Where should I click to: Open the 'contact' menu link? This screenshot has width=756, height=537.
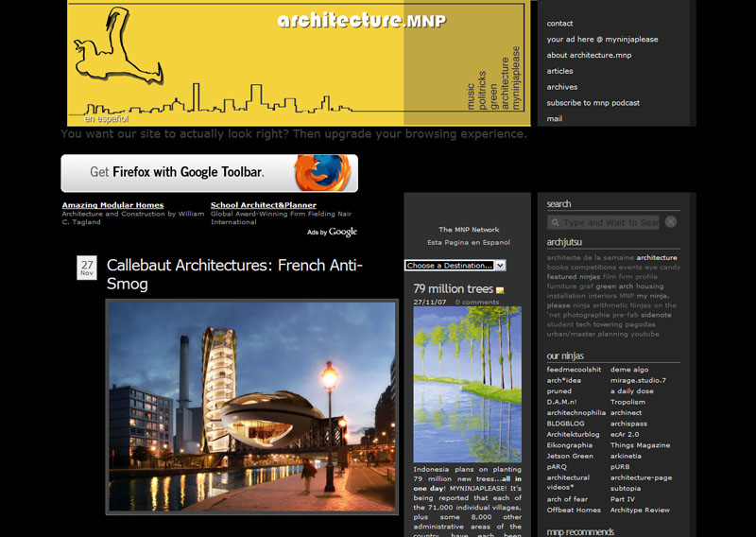click(559, 24)
